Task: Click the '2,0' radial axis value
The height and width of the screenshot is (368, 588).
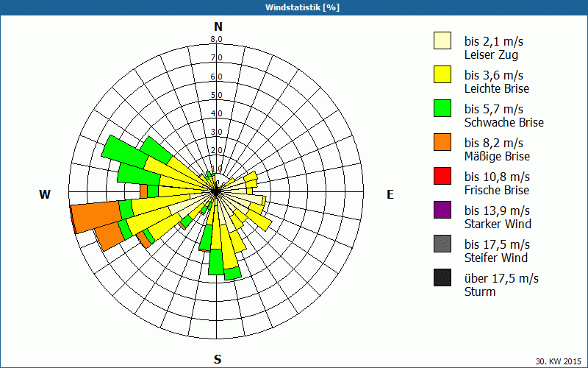Action: pos(217,151)
